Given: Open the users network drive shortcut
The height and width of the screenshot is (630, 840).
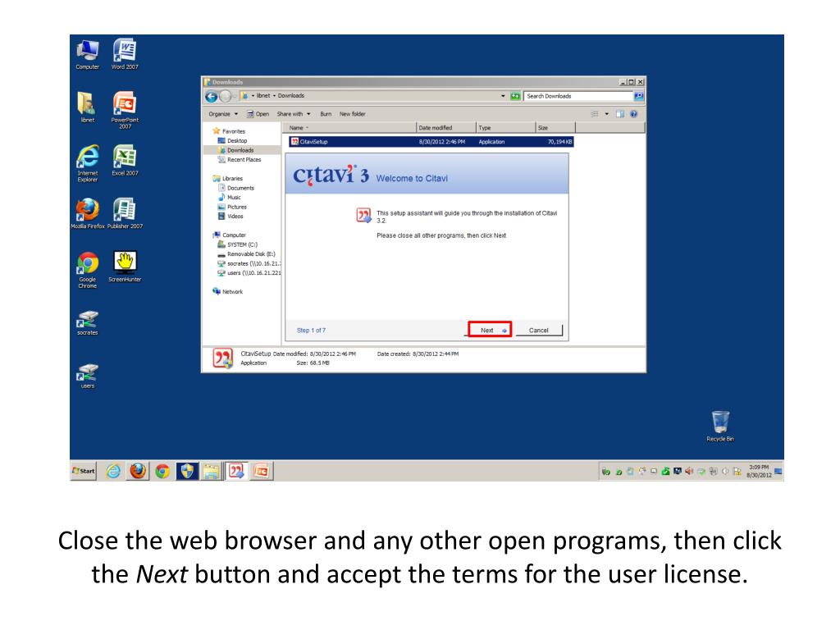Looking at the screenshot, I should (87, 376).
